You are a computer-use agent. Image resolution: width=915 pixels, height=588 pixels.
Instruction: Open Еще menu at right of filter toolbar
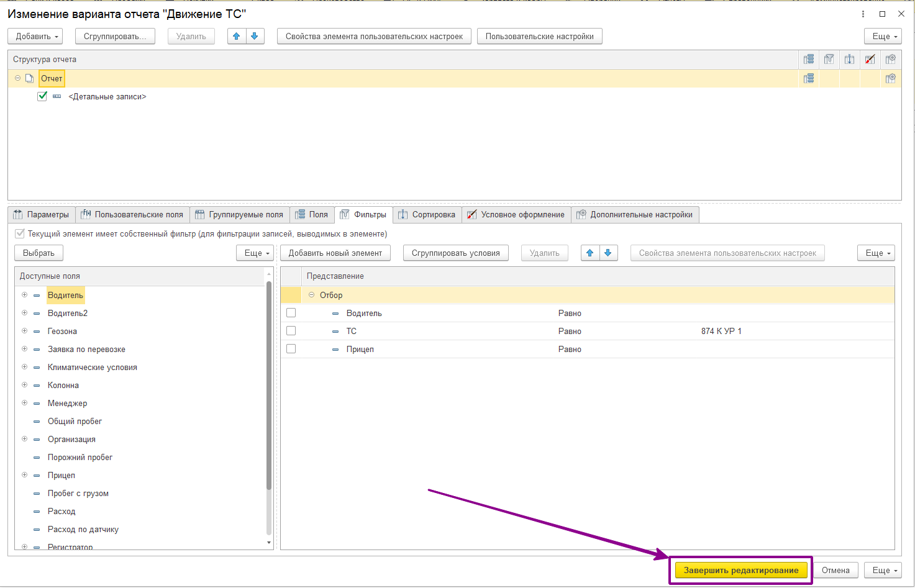876,253
